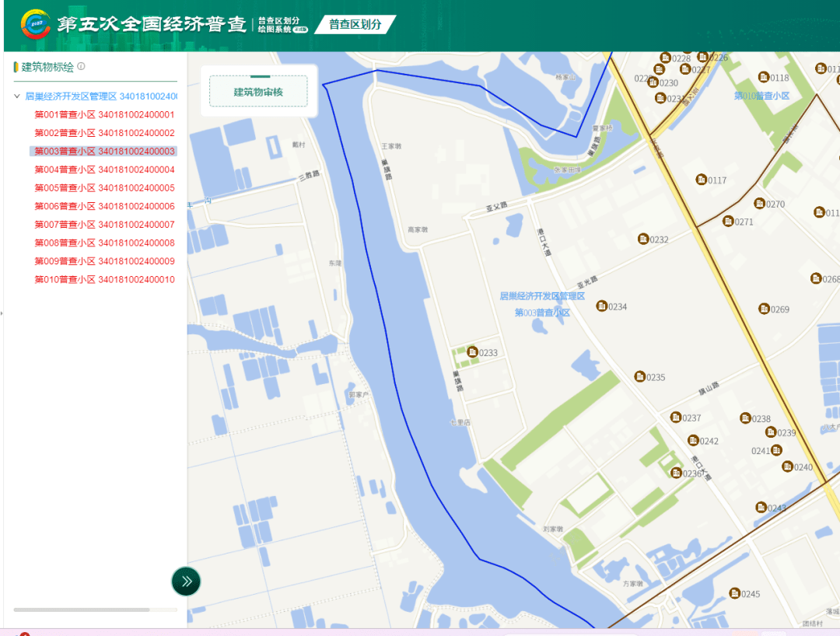The height and width of the screenshot is (636, 840).
Task: Click building marker 0235
Action: click(639, 376)
